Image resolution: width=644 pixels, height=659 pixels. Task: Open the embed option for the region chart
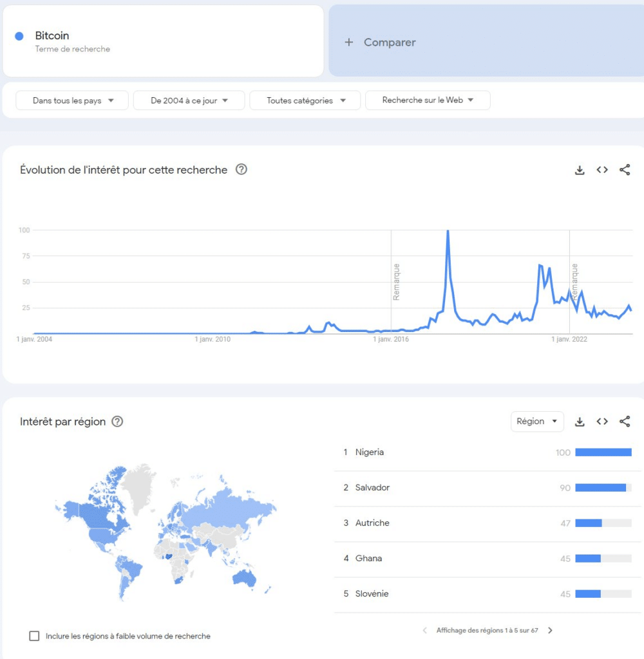click(601, 422)
